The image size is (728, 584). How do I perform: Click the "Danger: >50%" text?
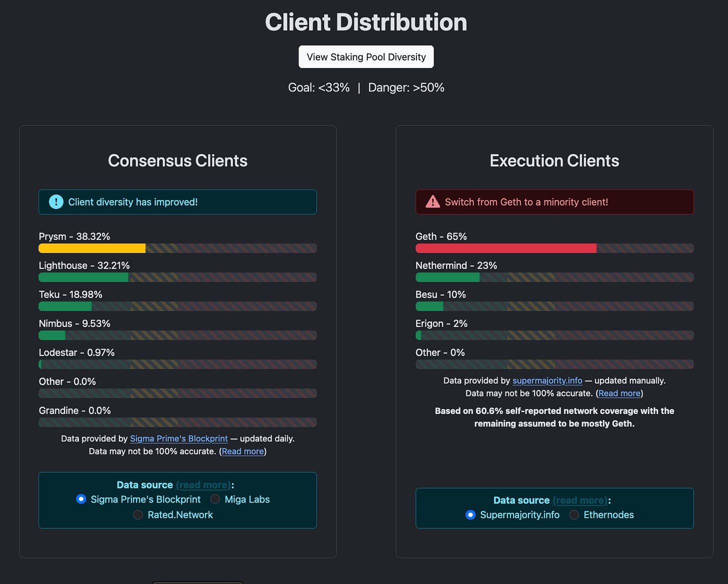(406, 87)
